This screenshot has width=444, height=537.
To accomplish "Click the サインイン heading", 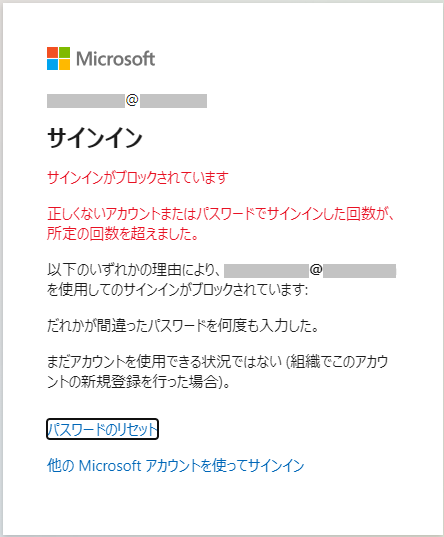I will click(95, 138).
